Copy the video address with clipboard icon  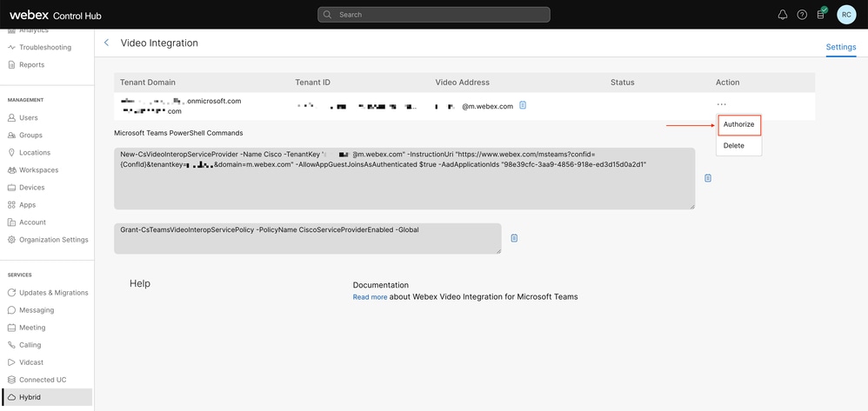[523, 105]
